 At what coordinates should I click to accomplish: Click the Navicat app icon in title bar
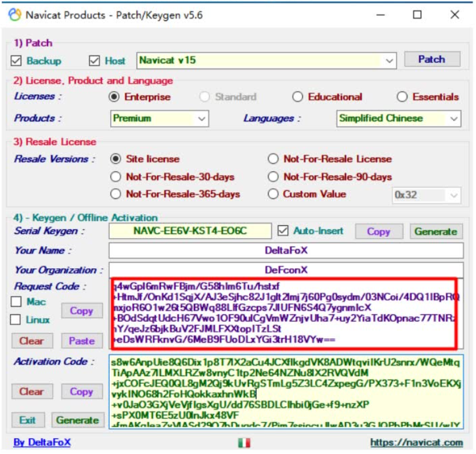click(15, 15)
